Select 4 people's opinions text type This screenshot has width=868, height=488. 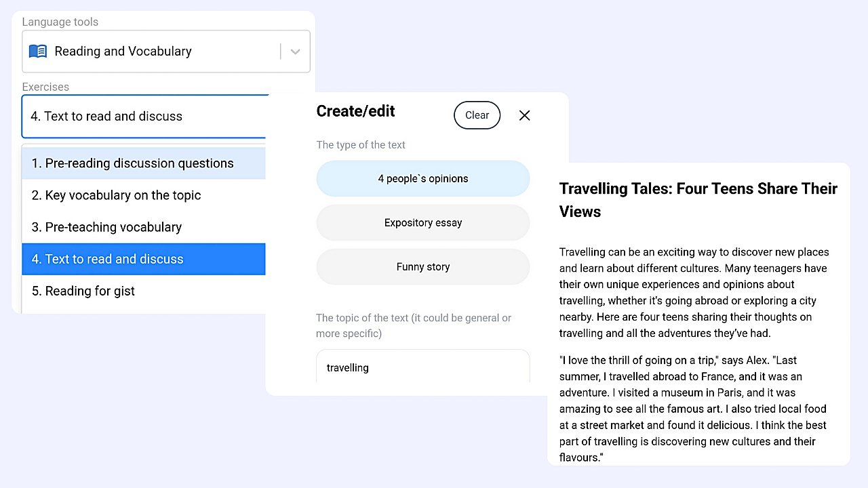[423, 178]
